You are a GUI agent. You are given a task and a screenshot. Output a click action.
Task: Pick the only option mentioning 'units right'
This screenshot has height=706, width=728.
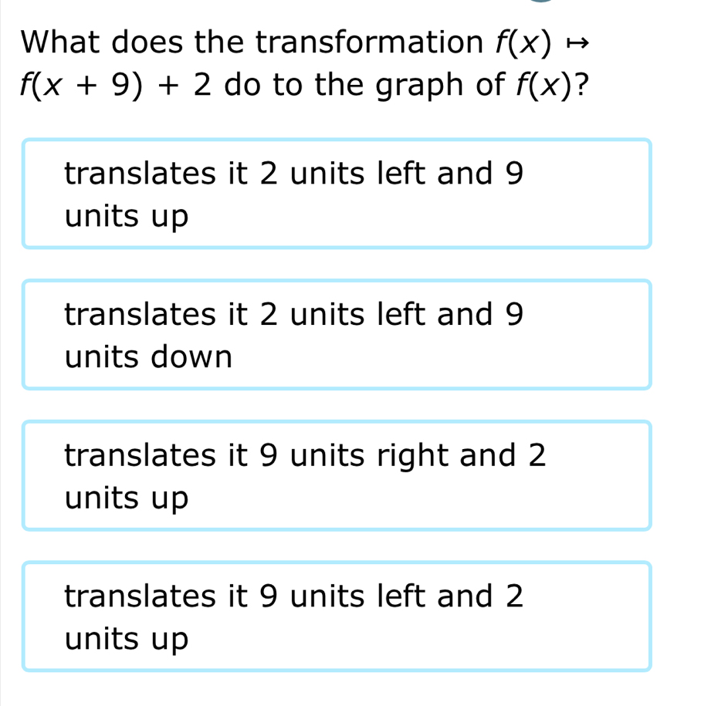point(337,476)
